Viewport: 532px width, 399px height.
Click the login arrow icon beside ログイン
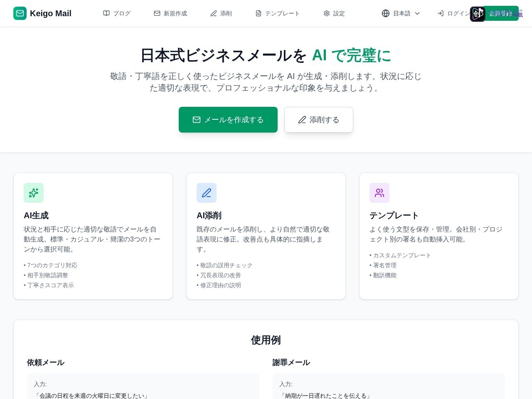coord(441,13)
